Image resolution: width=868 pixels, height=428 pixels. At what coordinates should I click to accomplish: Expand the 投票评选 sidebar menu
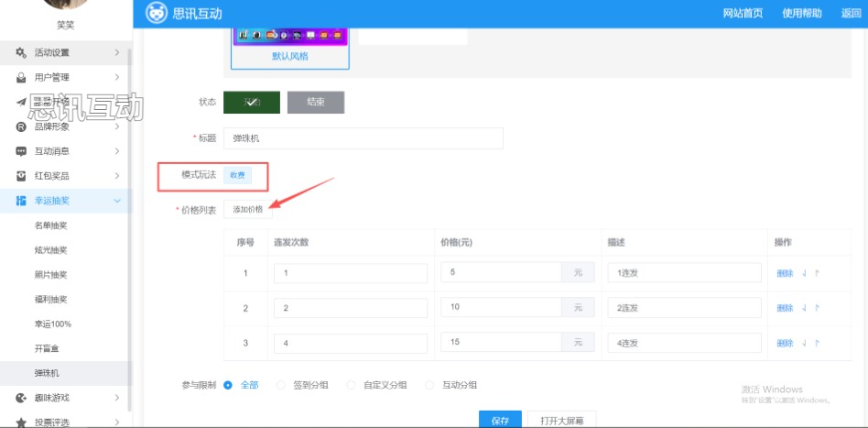116,422
